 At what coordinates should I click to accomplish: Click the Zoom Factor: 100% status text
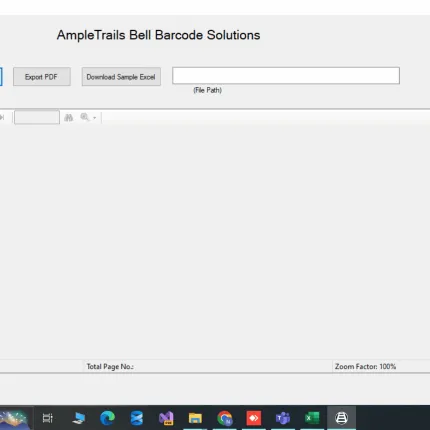(365, 367)
